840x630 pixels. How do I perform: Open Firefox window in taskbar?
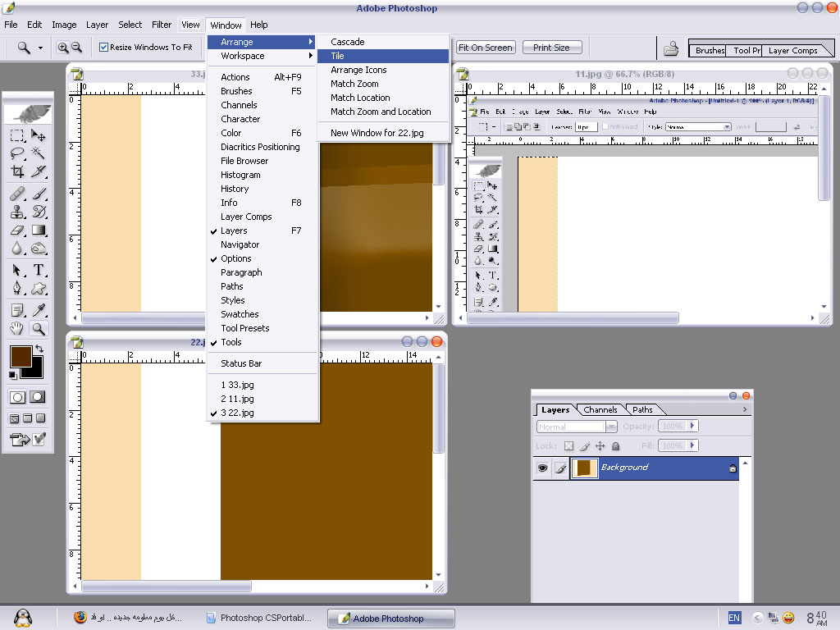pos(127,618)
